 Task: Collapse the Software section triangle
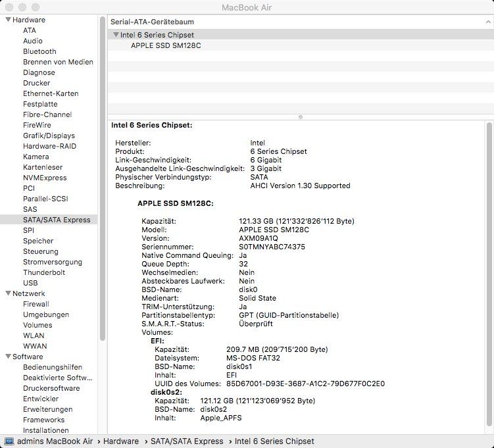[8, 357]
